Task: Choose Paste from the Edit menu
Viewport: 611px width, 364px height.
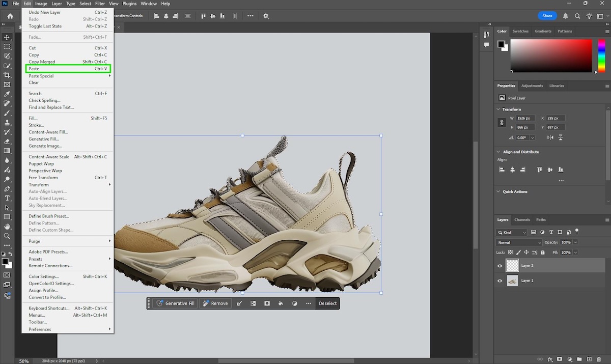Action: click(x=68, y=69)
